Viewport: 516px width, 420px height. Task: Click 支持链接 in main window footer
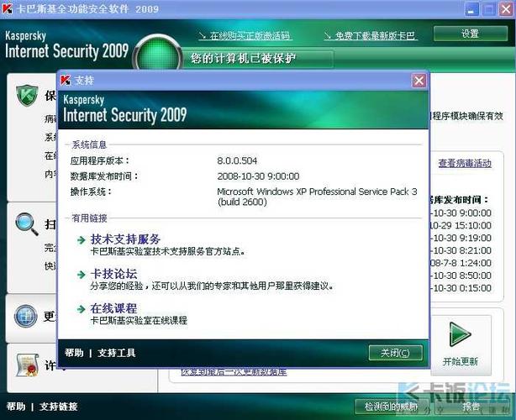[x=58, y=407]
